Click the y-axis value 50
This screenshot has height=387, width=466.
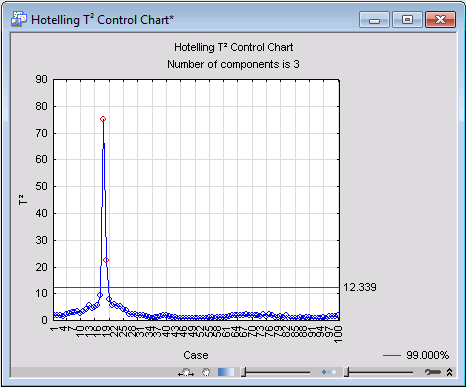[x=41, y=186]
